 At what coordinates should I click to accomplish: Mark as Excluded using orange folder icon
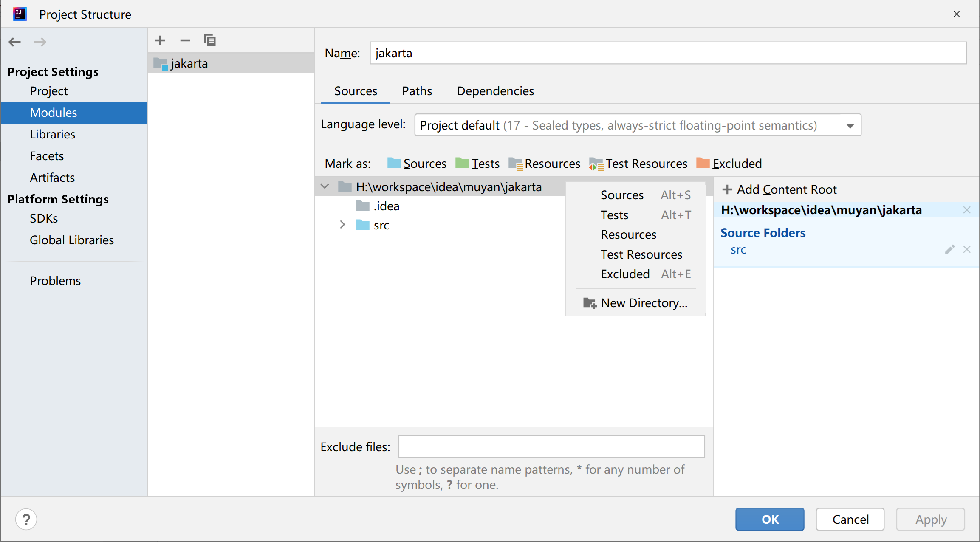coord(703,163)
